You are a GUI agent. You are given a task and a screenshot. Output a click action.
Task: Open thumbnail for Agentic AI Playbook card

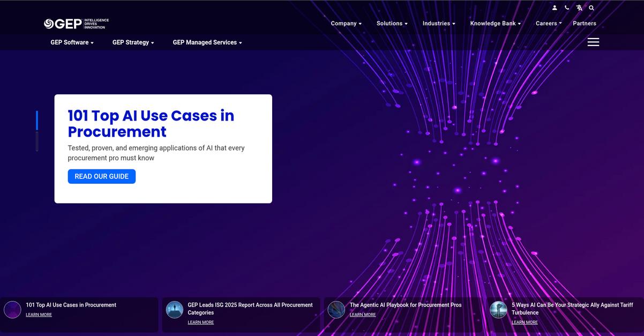(x=336, y=310)
